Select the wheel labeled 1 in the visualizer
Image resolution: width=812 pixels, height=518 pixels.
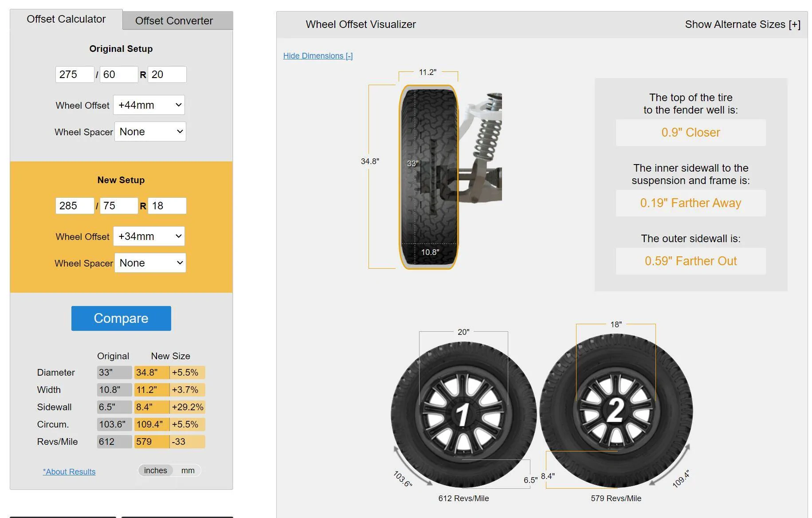point(463,412)
